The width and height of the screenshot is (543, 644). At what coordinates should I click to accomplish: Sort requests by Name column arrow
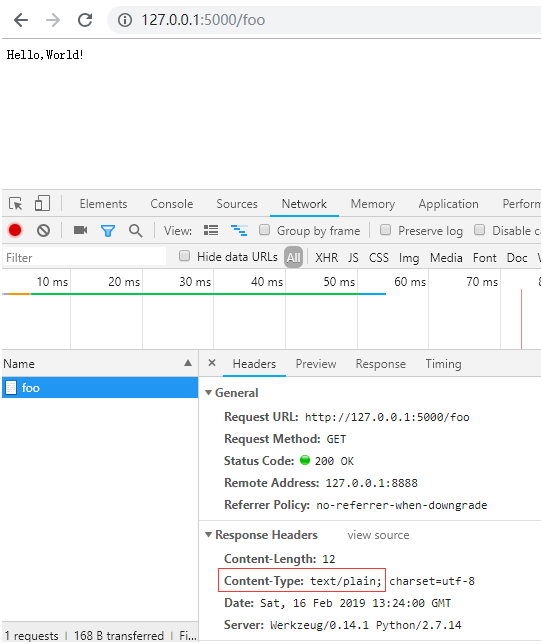[188, 363]
